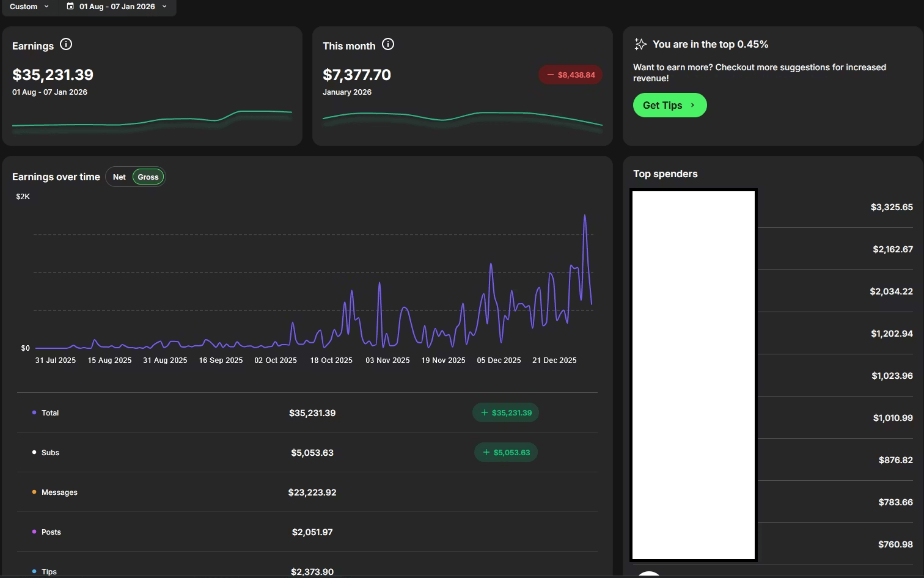Viewport: 924px width, 578px height.
Task: Click the red decrease badge showing $8,438.84
Action: click(x=570, y=74)
